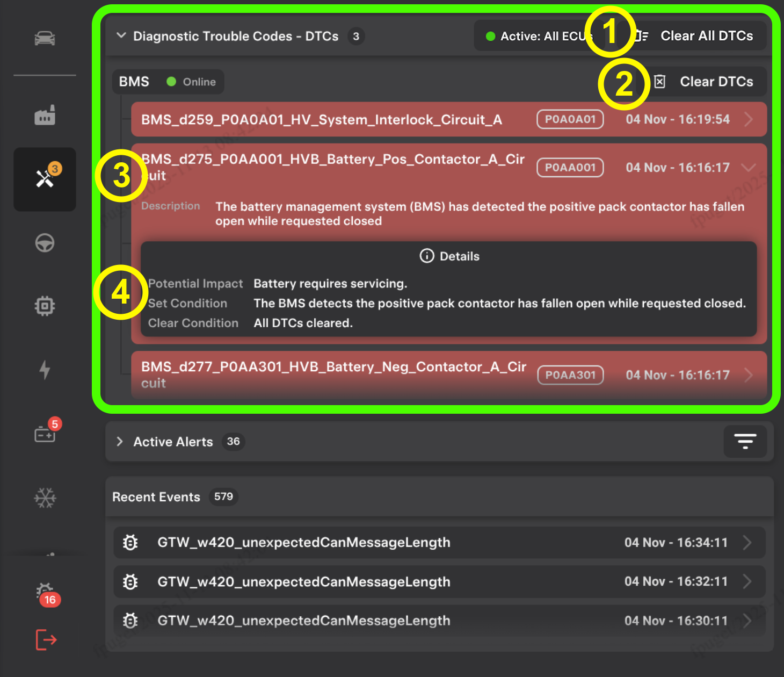Select the lightning bolt power icon
784x677 pixels.
(x=45, y=370)
